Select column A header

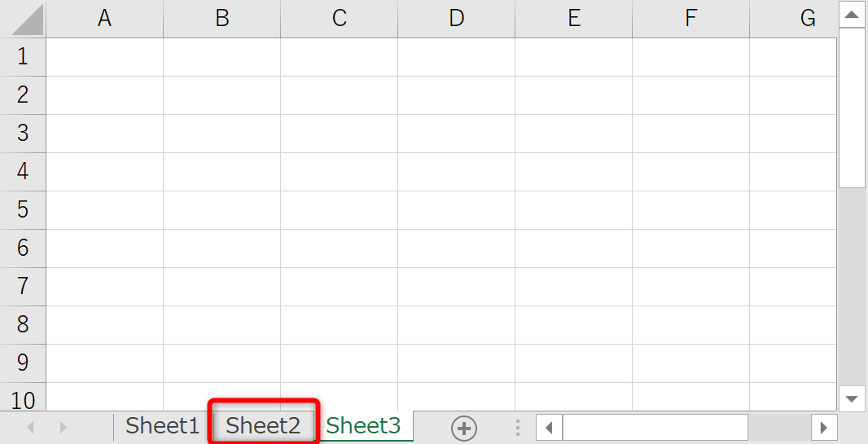(104, 19)
